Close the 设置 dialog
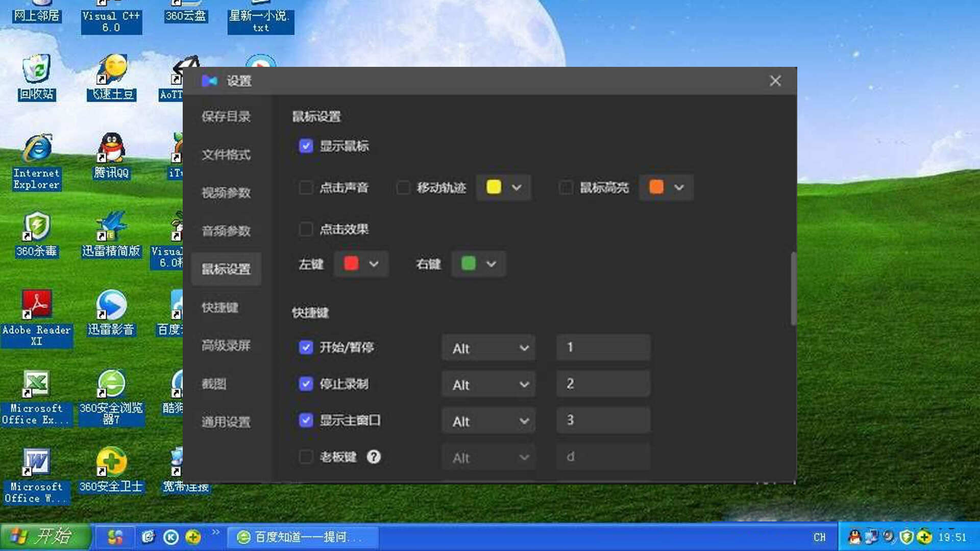Viewport: 980px width, 551px height. [775, 81]
